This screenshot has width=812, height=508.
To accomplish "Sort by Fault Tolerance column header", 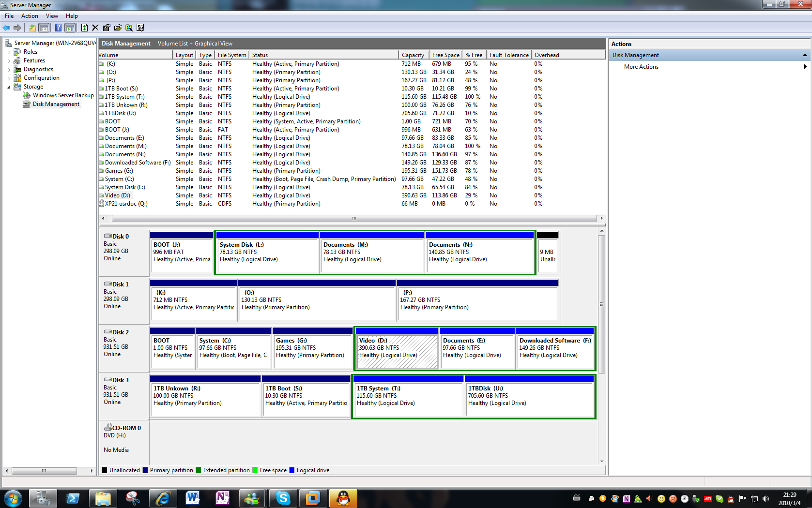I will pos(508,55).
